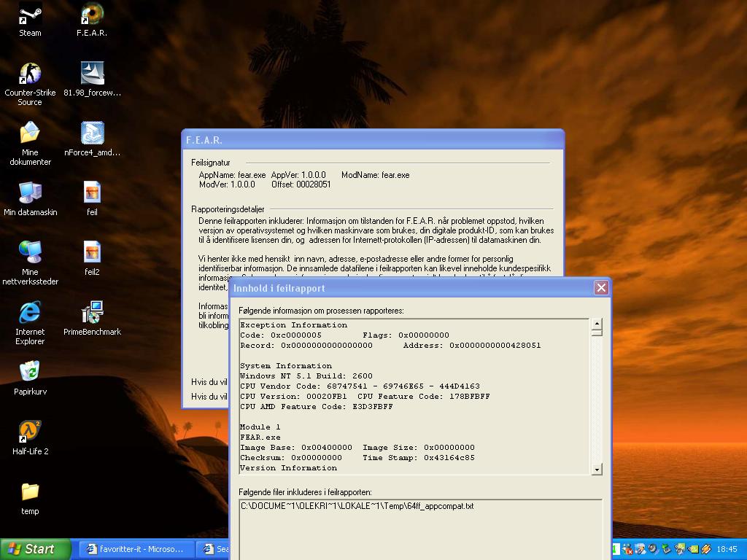Click the 'Windows NT 5.1 Build: 2600' line

pyautogui.click(x=306, y=376)
